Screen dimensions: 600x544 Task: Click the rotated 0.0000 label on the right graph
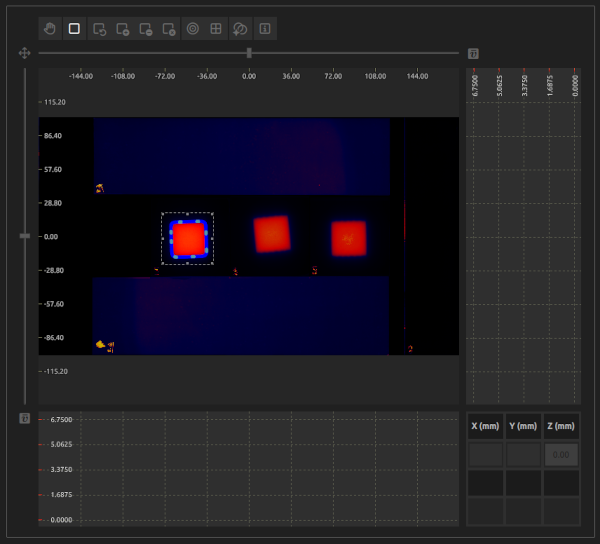(575, 86)
